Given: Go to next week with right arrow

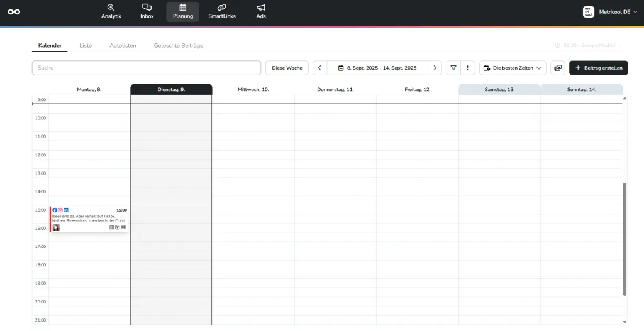Looking at the screenshot, I should [435, 68].
